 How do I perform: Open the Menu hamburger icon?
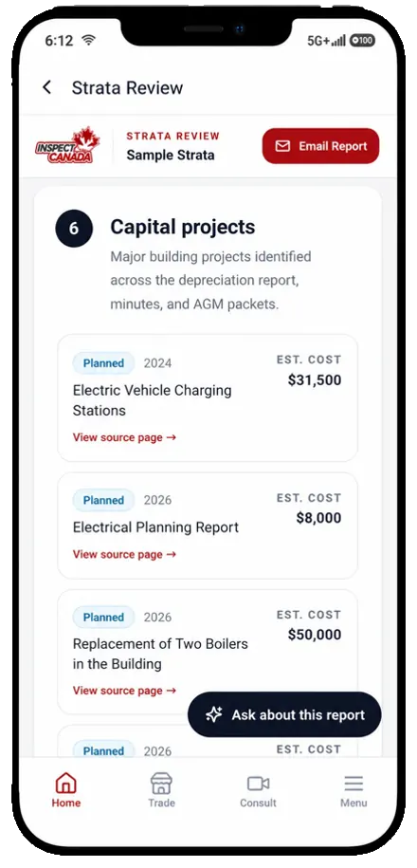pyautogui.click(x=354, y=784)
